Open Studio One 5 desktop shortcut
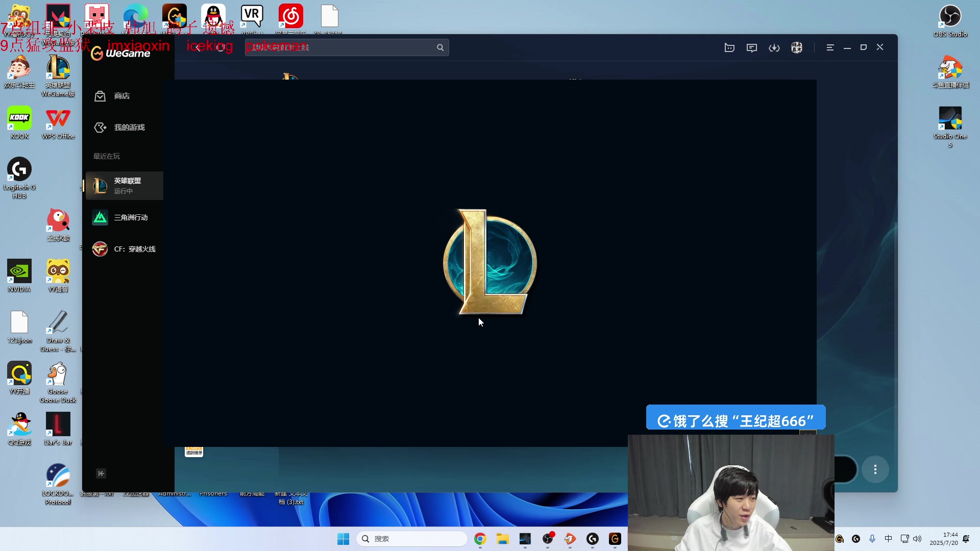Screen dimensions: 980x551 (x=950, y=127)
